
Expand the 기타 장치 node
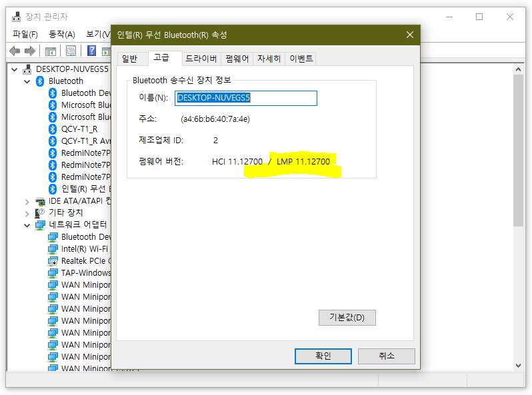coord(27,214)
